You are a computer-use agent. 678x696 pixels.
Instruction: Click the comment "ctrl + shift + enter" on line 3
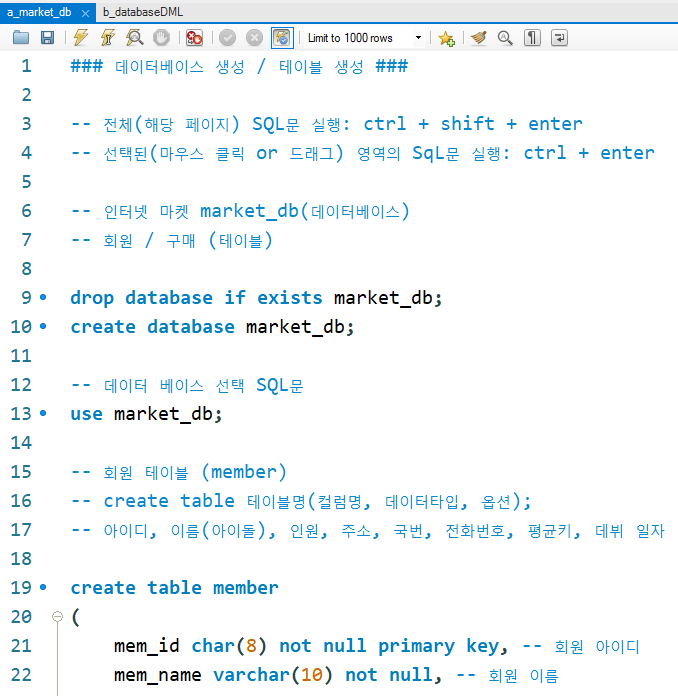(x=473, y=124)
